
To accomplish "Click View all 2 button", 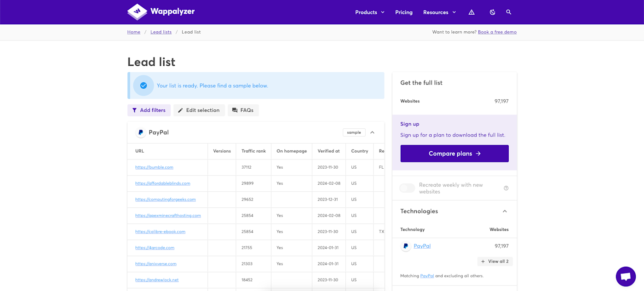I will [x=495, y=262].
